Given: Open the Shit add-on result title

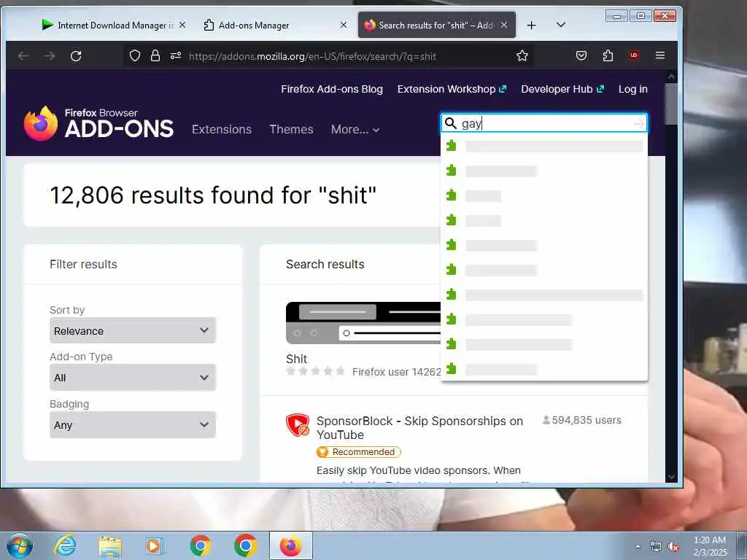Looking at the screenshot, I should pyautogui.click(x=296, y=359).
